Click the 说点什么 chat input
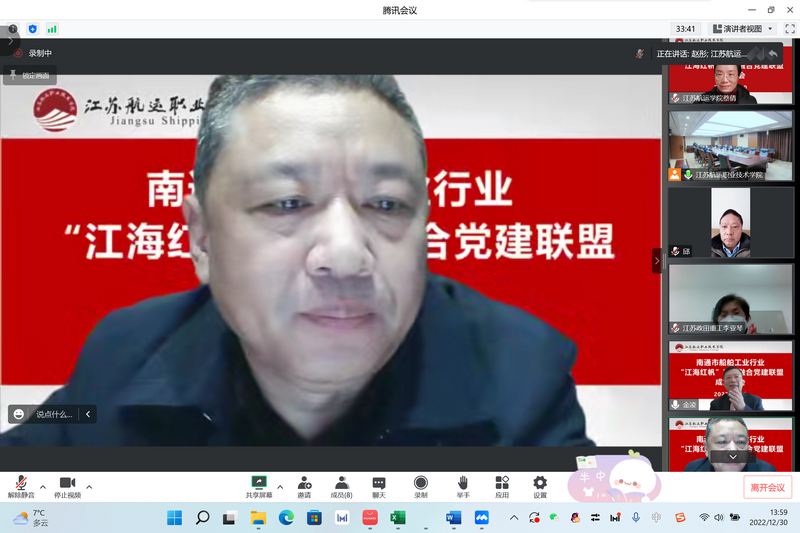The width and height of the screenshot is (800, 533). (54, 414)
